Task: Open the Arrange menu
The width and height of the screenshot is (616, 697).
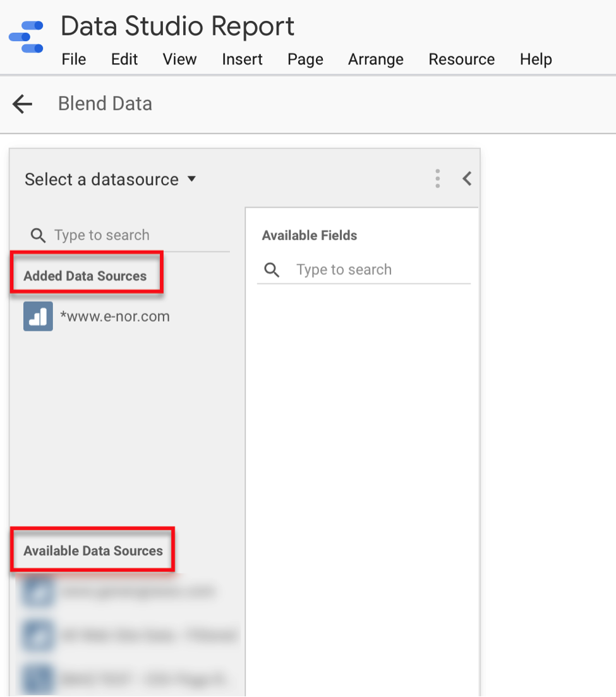Action: pos(375,59)
